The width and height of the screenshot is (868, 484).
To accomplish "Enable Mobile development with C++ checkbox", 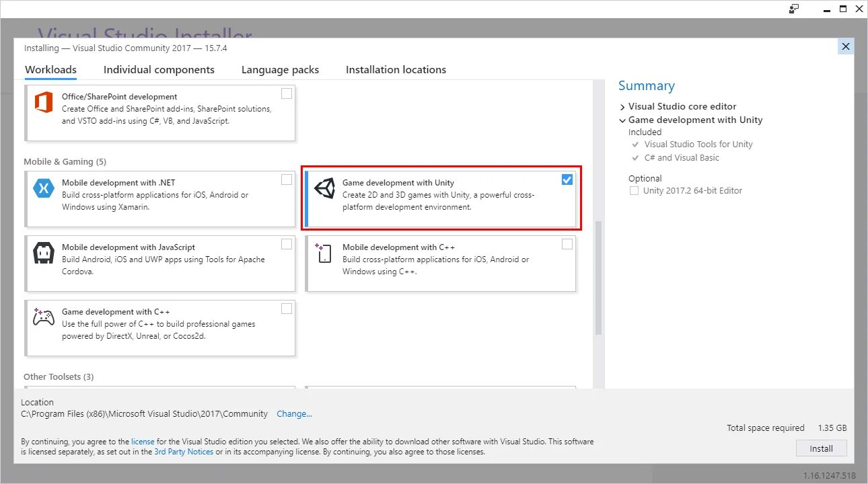I will point(567,244).
